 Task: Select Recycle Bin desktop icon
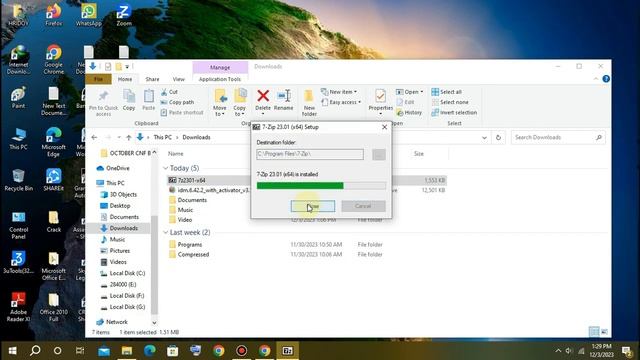[x=18, y=180]
